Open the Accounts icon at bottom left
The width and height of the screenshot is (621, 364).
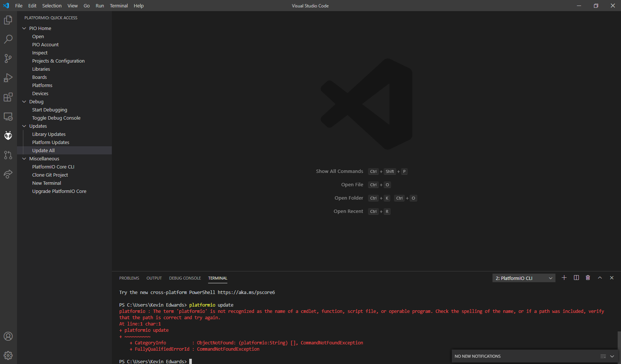pos(8,336)
